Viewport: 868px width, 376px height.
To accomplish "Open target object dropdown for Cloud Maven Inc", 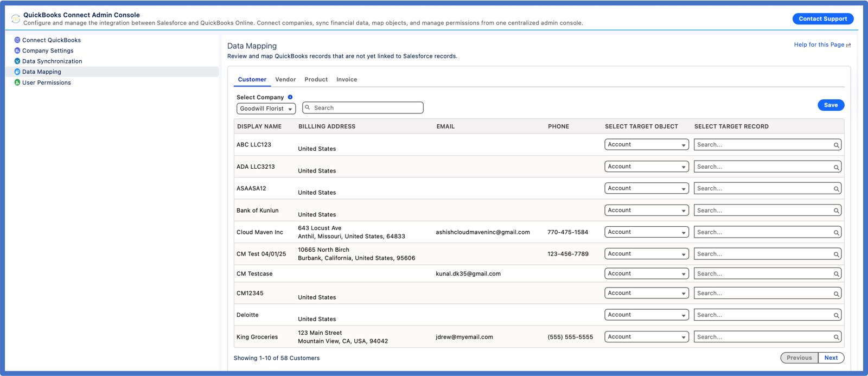I will point(647,232).
